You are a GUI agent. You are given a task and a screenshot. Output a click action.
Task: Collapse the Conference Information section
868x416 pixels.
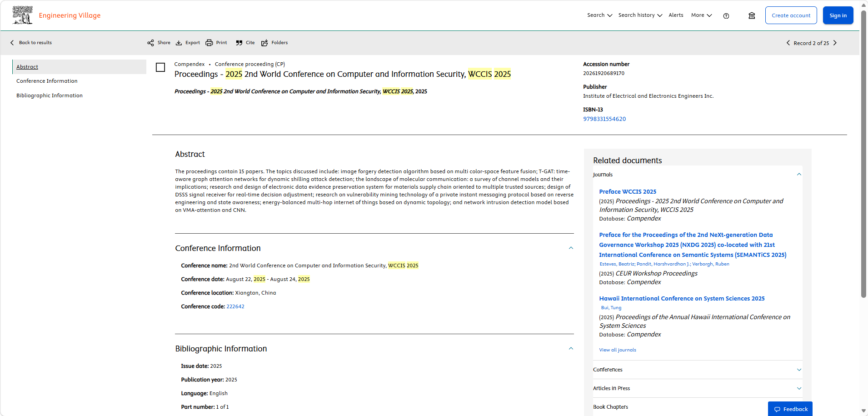click(x=571, y=248)
